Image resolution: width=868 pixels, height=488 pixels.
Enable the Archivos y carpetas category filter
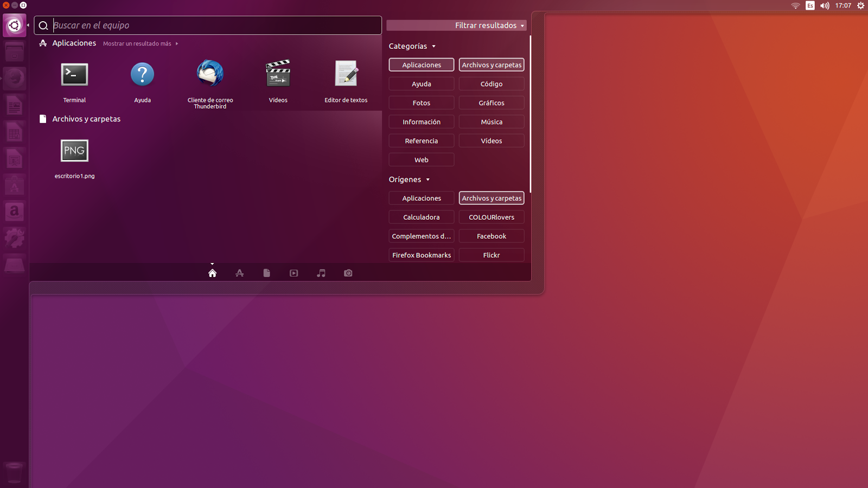pyautogui.click(x=491, y=65)
